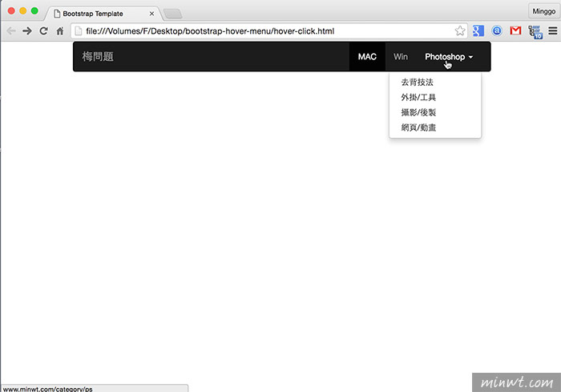Bookmark this page with the star icon
The image size is (561, 392).
coord(460,30)
